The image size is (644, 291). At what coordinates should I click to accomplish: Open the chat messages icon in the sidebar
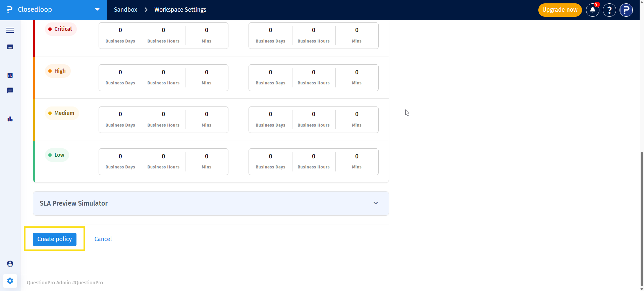pos(10,90)
